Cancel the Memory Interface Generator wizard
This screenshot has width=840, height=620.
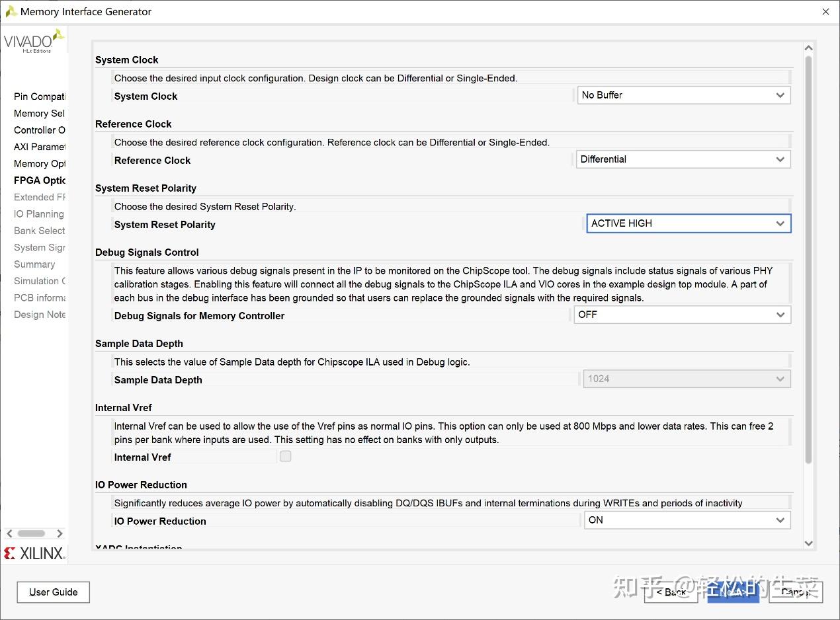(796, 592)
